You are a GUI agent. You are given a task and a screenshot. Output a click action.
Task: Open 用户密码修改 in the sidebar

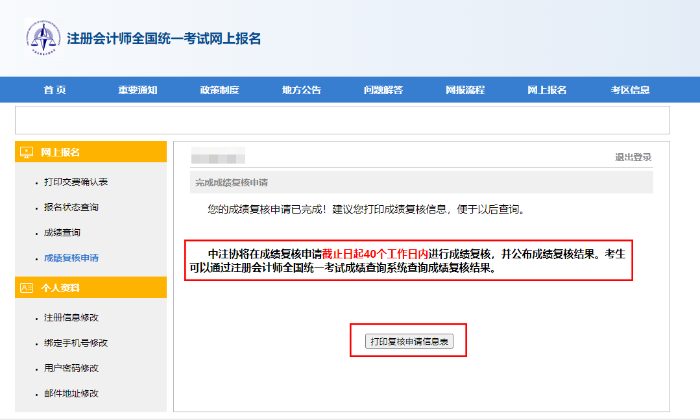pos(71,368)
